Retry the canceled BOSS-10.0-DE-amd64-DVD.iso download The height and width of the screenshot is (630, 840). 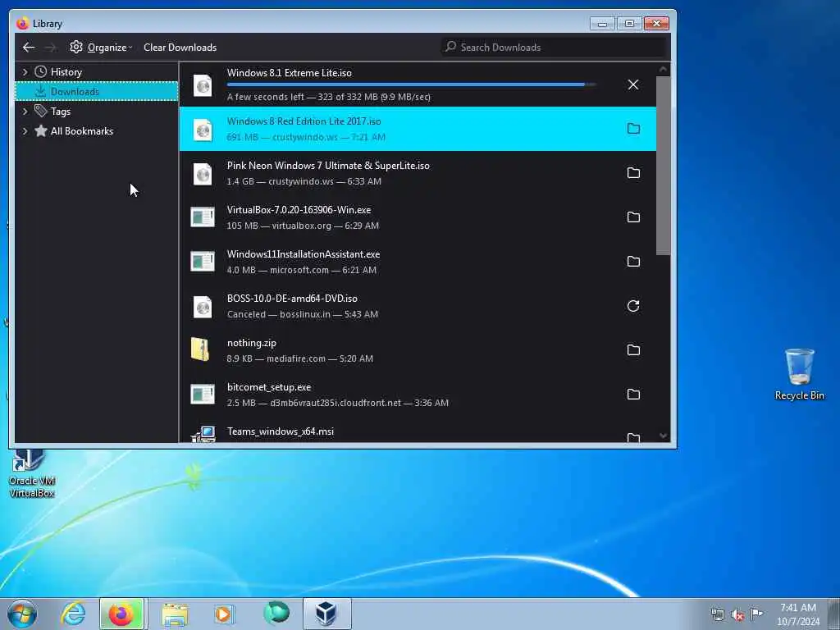click(x=633, y=306)
